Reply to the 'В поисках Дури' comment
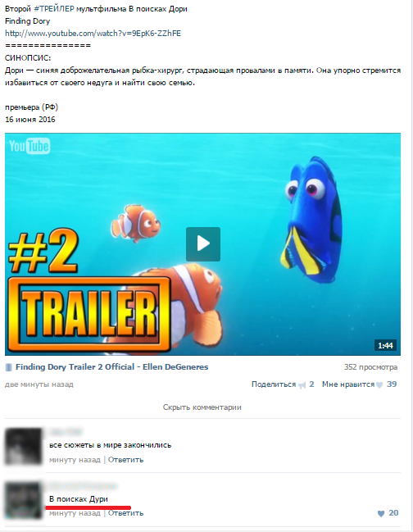The image size is (413, 532). 126,513
